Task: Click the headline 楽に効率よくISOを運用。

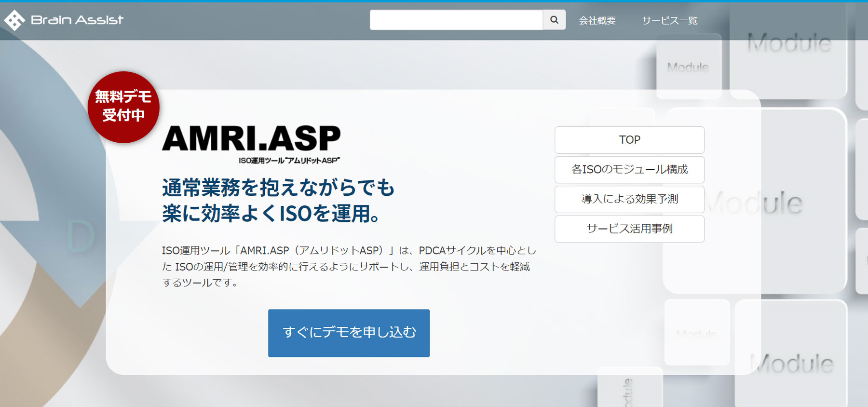Action: (271, 213)
